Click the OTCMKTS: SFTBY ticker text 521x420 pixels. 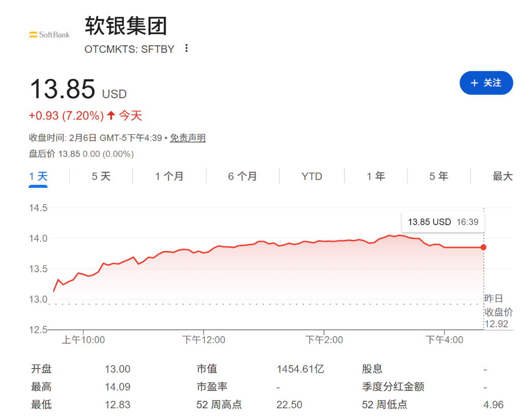coord(129,49)
